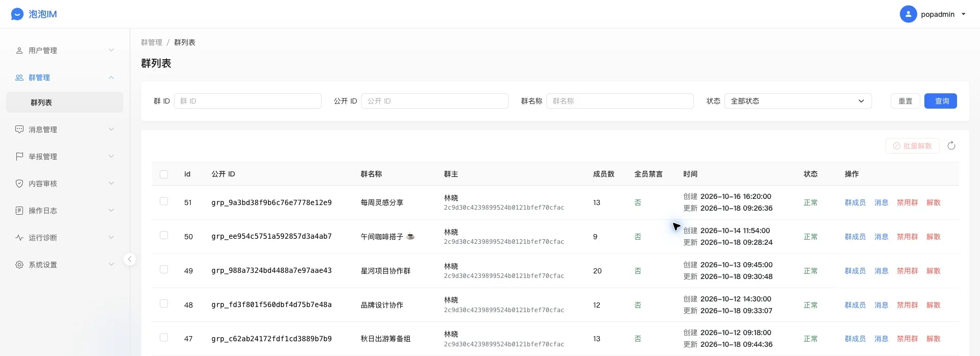This screenshot has width=980, height=356.
Task: Click the 系统设置 gear icon
Action: tap(19, 265)
